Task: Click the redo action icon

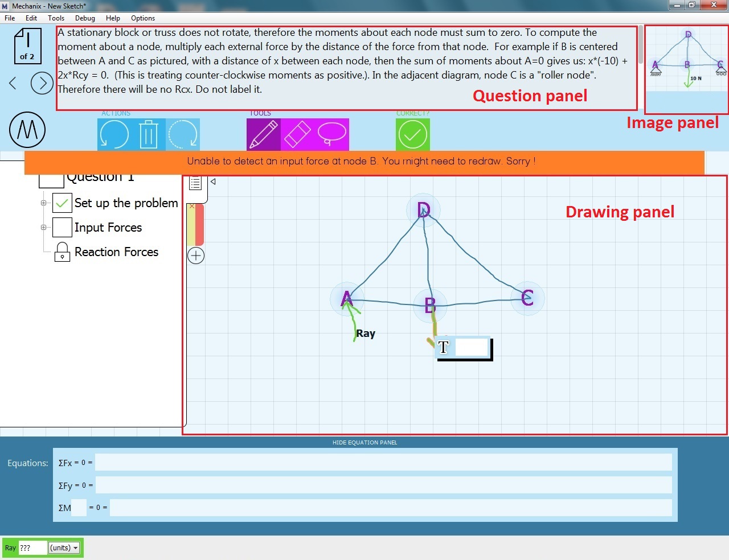Action: click(x=183, y=135)
